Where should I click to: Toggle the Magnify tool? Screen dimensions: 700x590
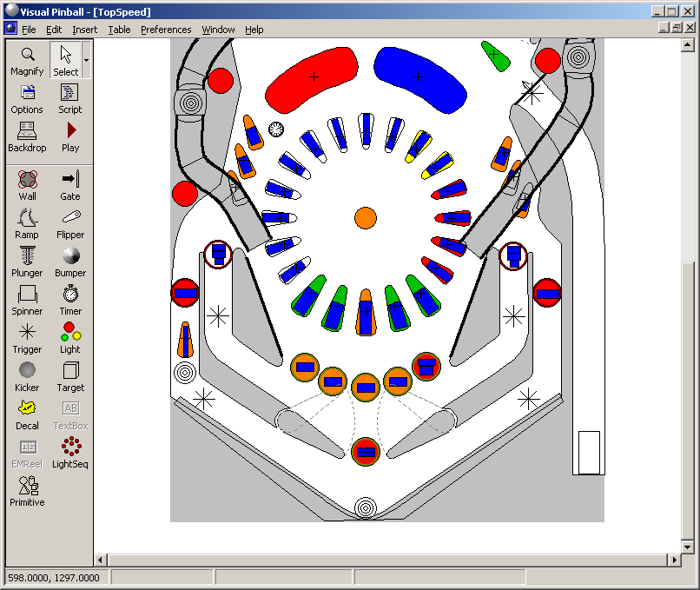pyautogui.click(x=27, y=60)
